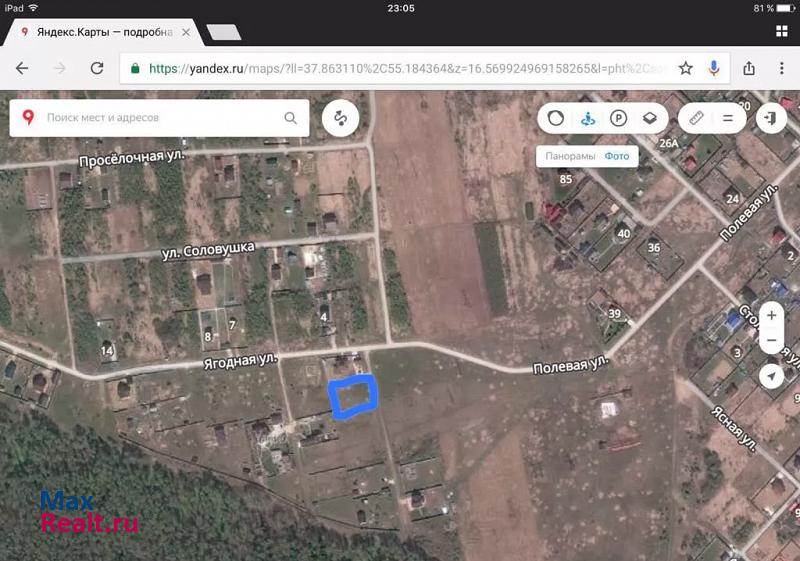Viewport: 800px width, 561px height.
Task: Click the search magnifier icon
Action: 291,118
